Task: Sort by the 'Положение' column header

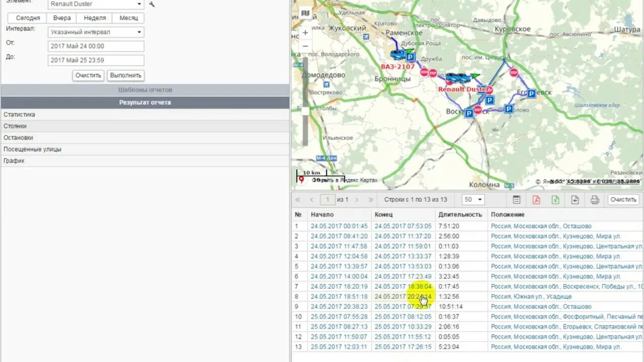Action: 508,215
